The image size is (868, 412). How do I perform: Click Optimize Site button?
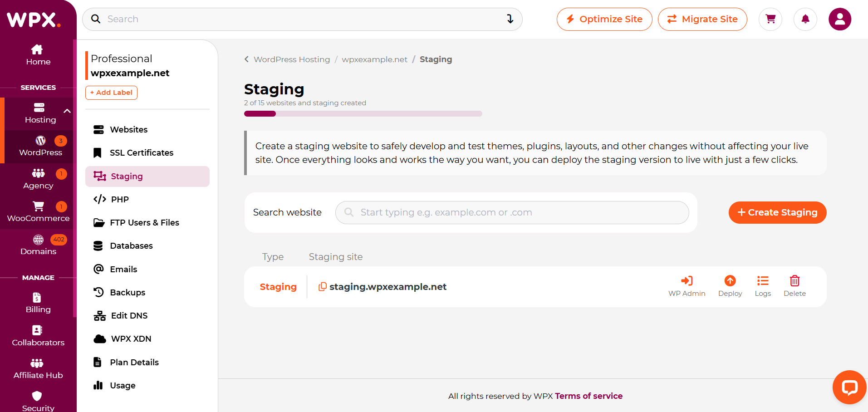(x=604, y=19)
